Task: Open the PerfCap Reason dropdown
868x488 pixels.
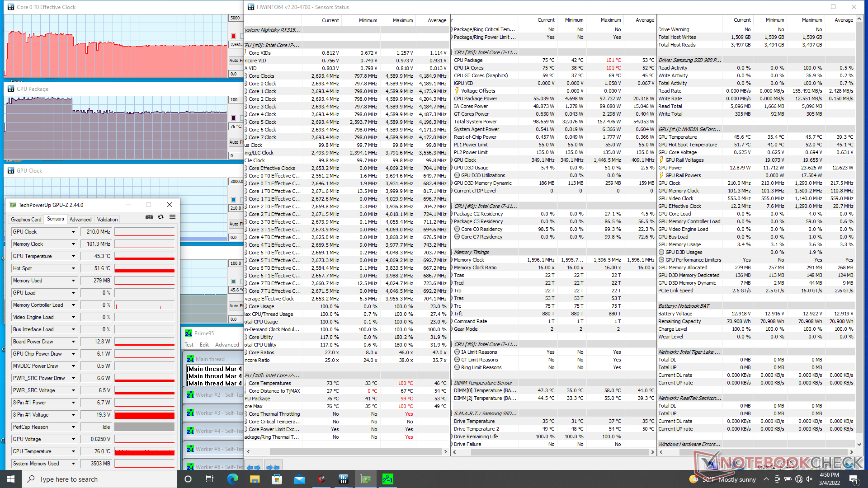Action: (73, 427)
